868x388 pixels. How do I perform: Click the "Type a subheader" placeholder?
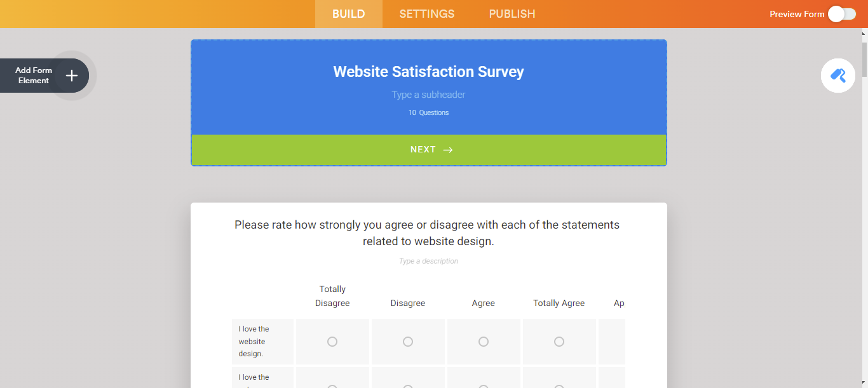(428, 94)
